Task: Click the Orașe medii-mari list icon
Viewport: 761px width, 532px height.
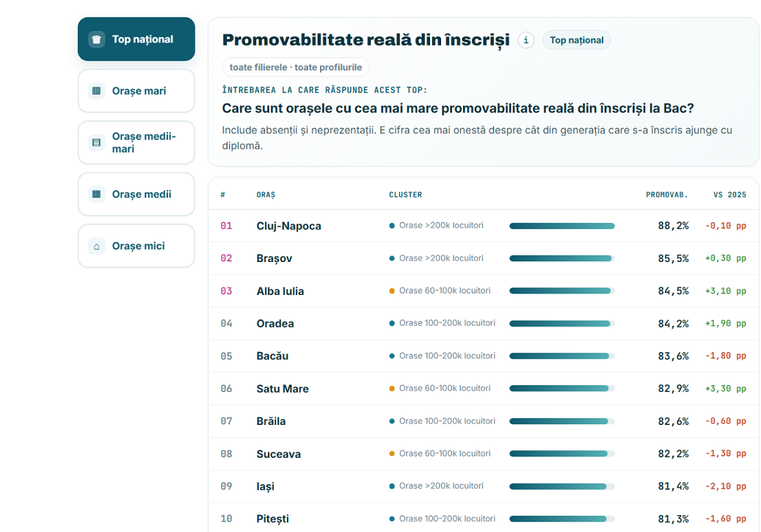Action: click(97, 142)
